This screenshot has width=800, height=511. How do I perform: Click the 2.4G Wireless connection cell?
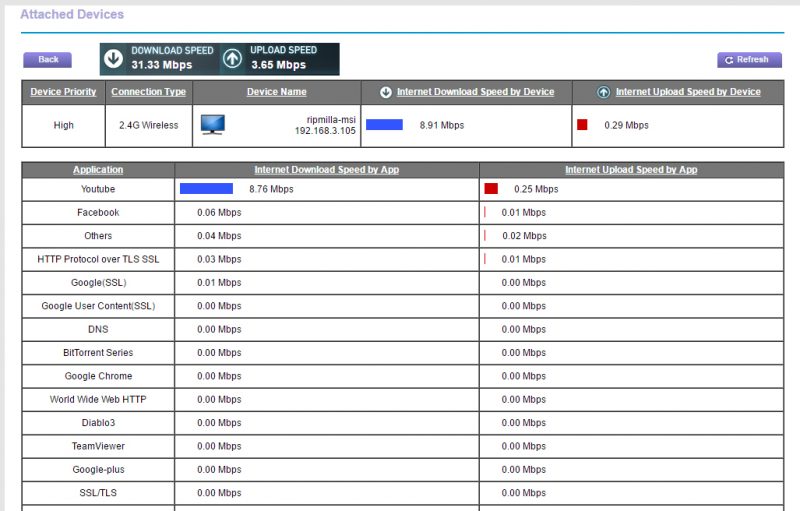pos(148,125)
